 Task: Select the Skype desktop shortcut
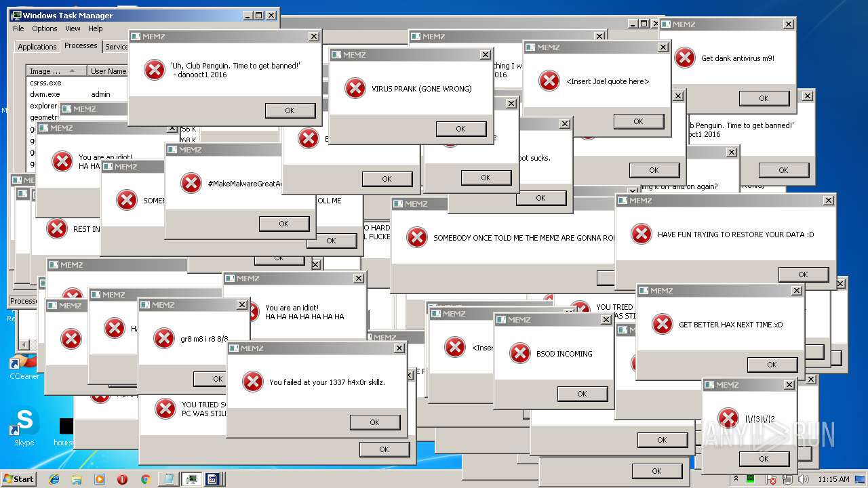pos(24,427)
